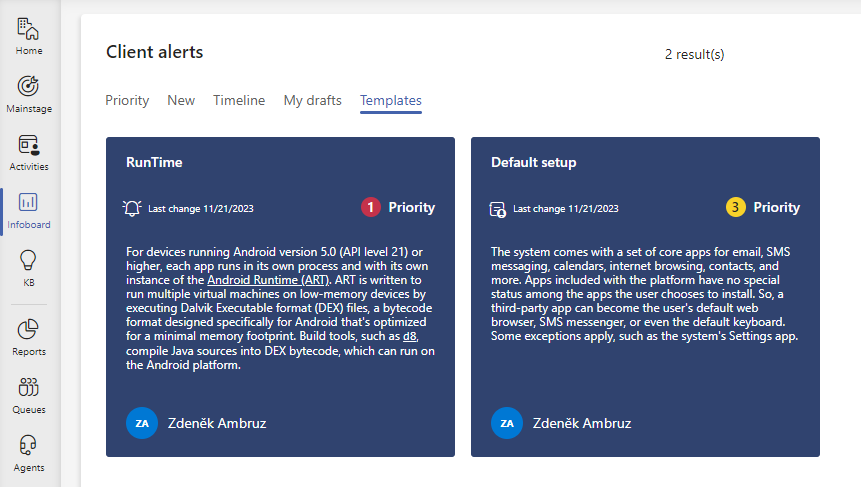Click the document icon on Default setup card
This screenshot has height=487, width=861.
[x=497, y=209]
